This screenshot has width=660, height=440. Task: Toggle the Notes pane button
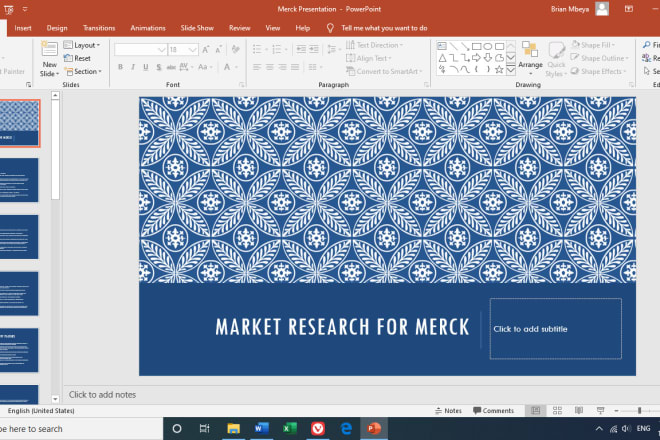[448, 411]
